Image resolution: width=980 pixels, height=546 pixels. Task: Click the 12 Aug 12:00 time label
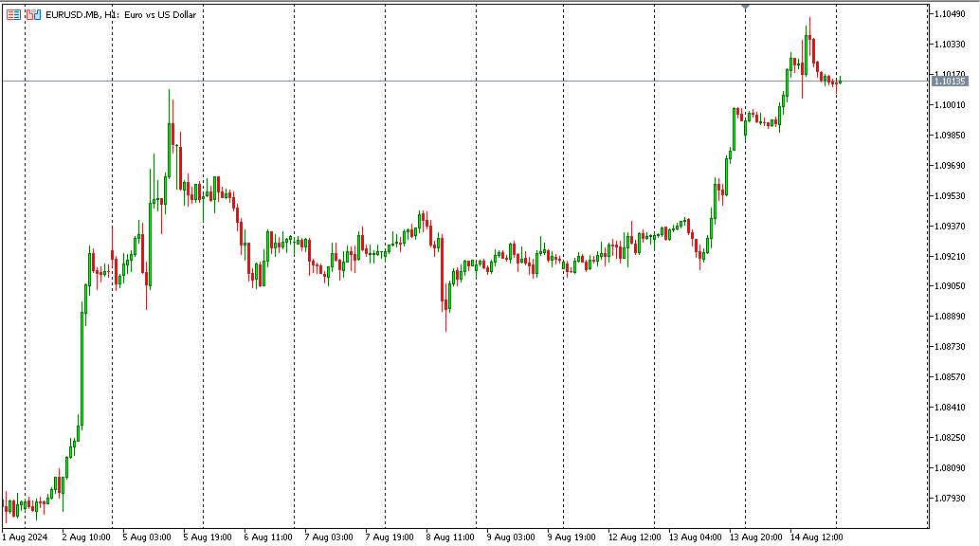pos(634,537)
